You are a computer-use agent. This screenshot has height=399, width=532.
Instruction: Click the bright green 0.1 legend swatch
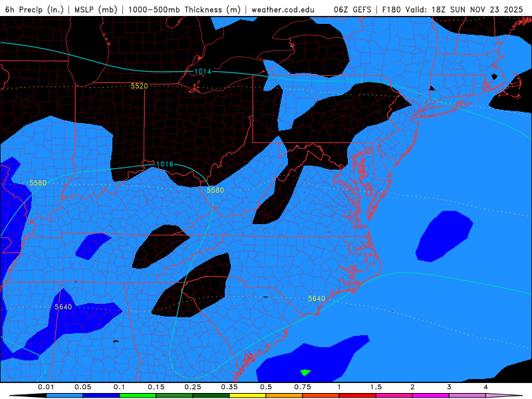[138, 396]
